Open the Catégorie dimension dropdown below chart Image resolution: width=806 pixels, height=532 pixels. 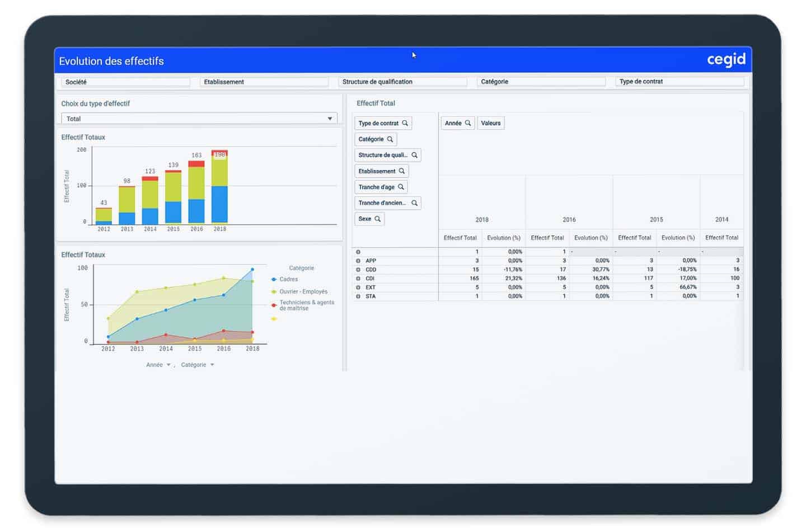tap(212, 365)
